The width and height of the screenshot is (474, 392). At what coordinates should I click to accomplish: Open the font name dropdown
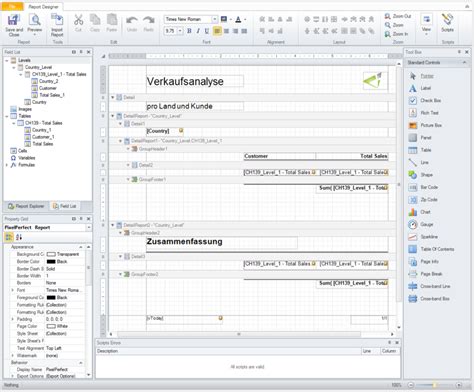click(x=215, y=19)
